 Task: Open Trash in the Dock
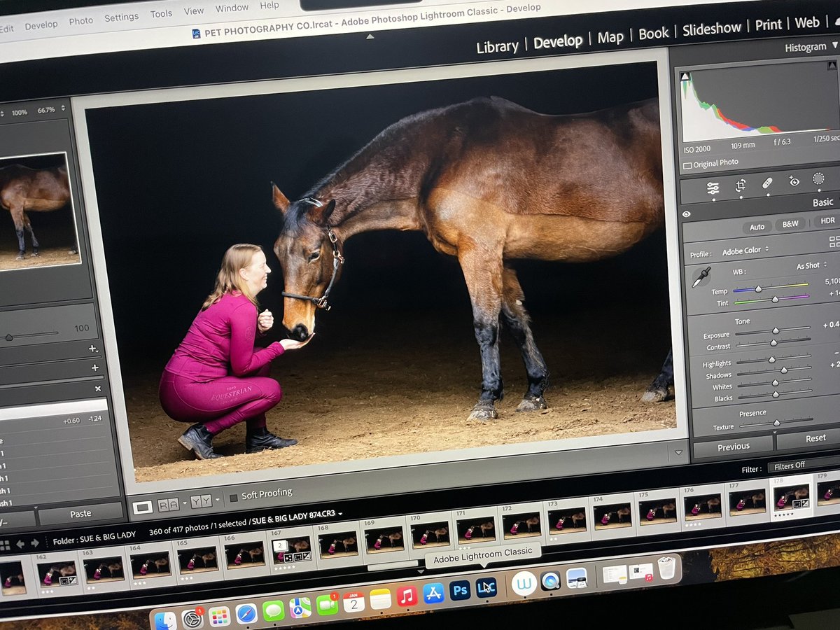(667, 568)
